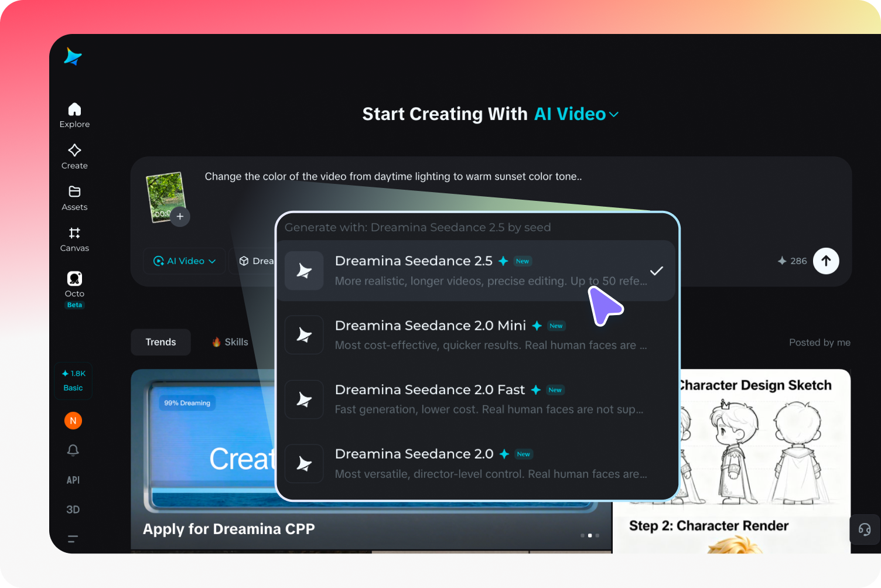Click the prompt text input field
Viewport: 881px width, 588px height.
coord(393,177)
